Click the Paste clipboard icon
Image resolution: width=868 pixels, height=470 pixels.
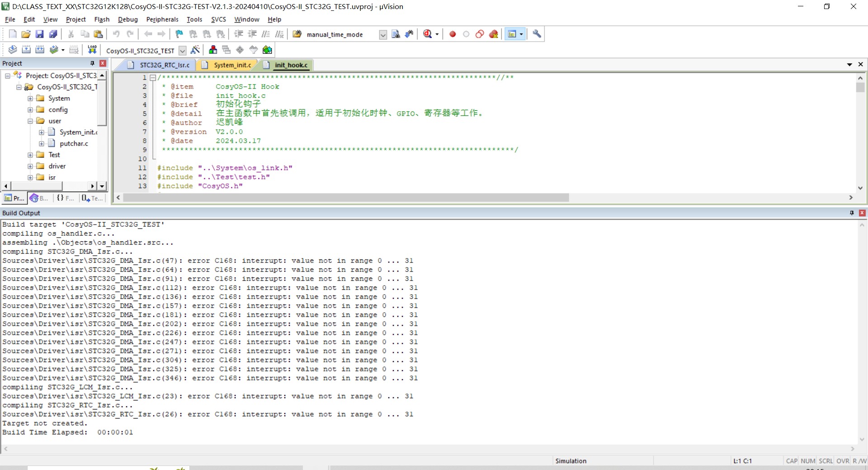click(x=98, y=34)
